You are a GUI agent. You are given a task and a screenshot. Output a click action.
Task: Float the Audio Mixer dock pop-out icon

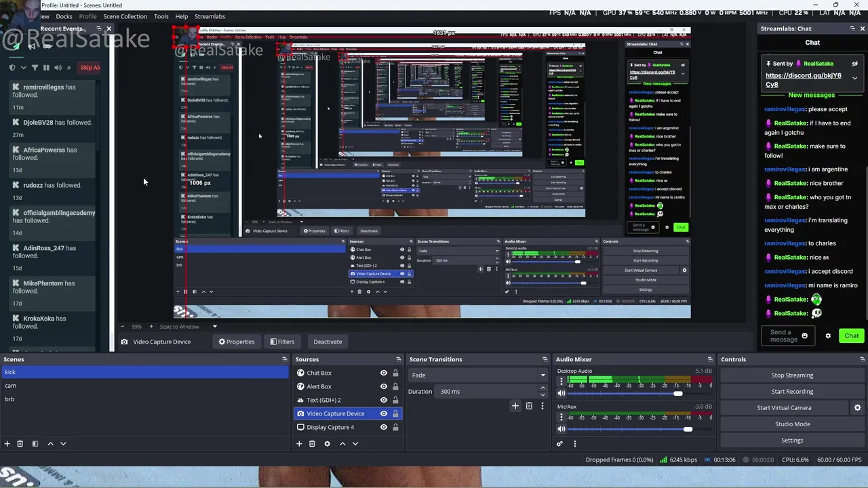tap(710, 359)
